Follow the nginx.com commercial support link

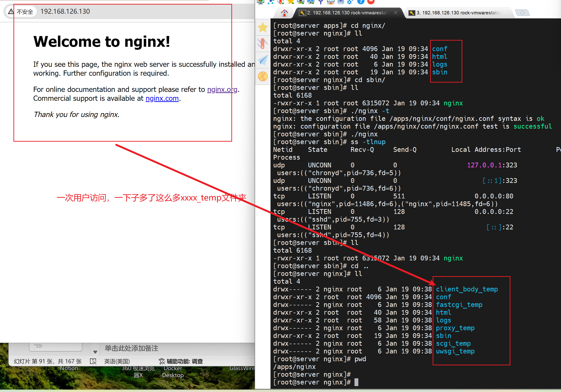[162, 99]
